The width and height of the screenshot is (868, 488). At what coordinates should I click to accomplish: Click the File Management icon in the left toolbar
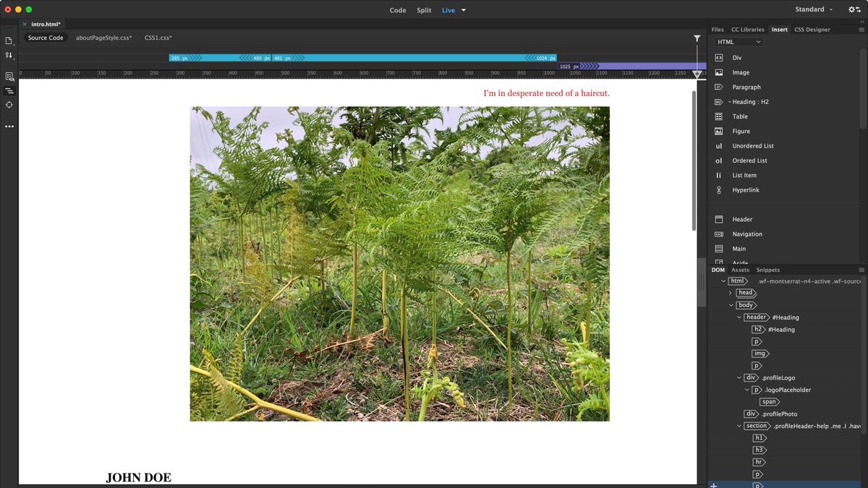[9, 42]
